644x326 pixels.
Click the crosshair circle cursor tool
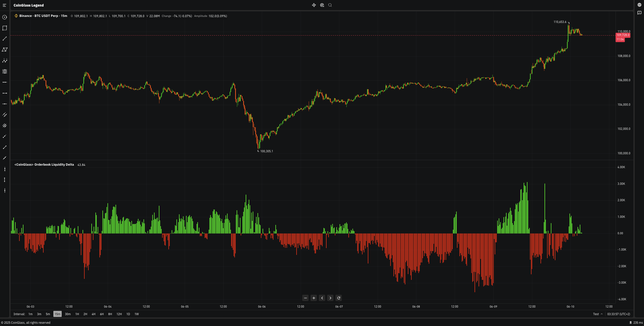[5, 17]
